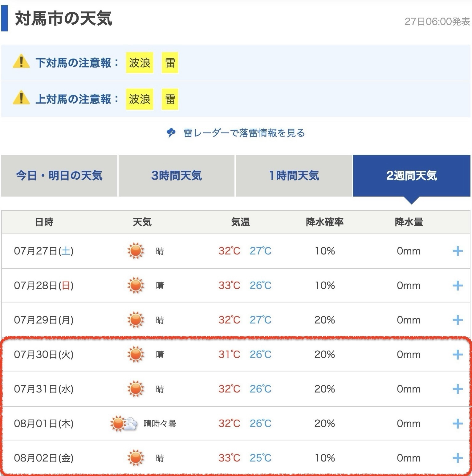Viewport: 472px width, 476px height.
Task: Expand the 07月28日 forecast row
Action: point(458,286)
